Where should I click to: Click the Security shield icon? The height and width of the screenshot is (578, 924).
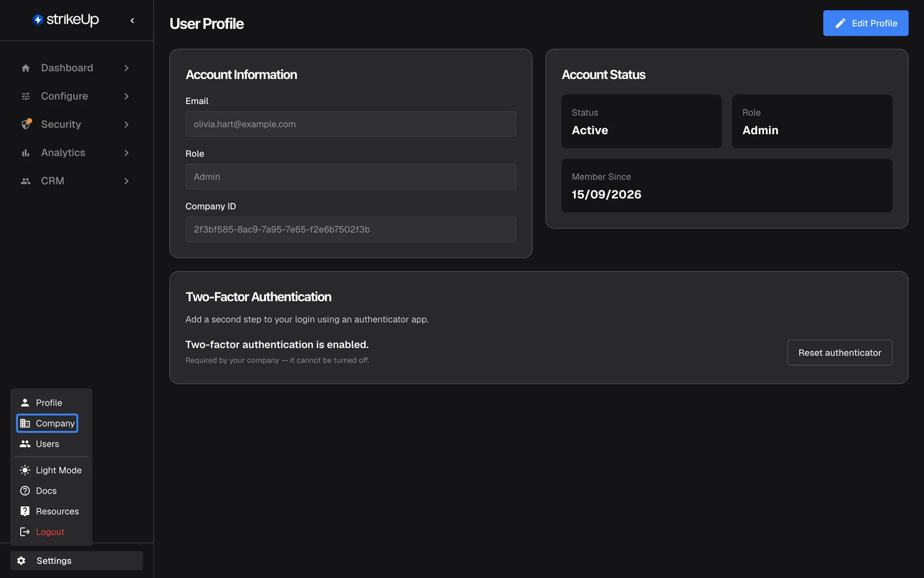click(x=26, y=124)
